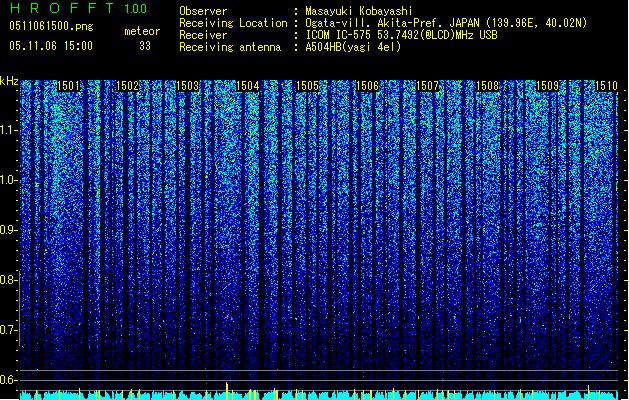The image size is (629, 400).
Task: Click the HROFFT 1.0.0 title text
Action: click(x=78, y=8)
